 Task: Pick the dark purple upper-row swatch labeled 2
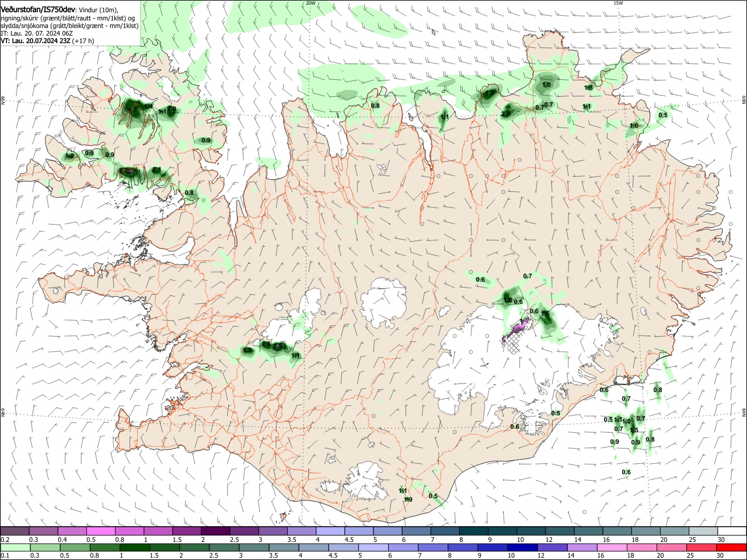coord(215,531)
